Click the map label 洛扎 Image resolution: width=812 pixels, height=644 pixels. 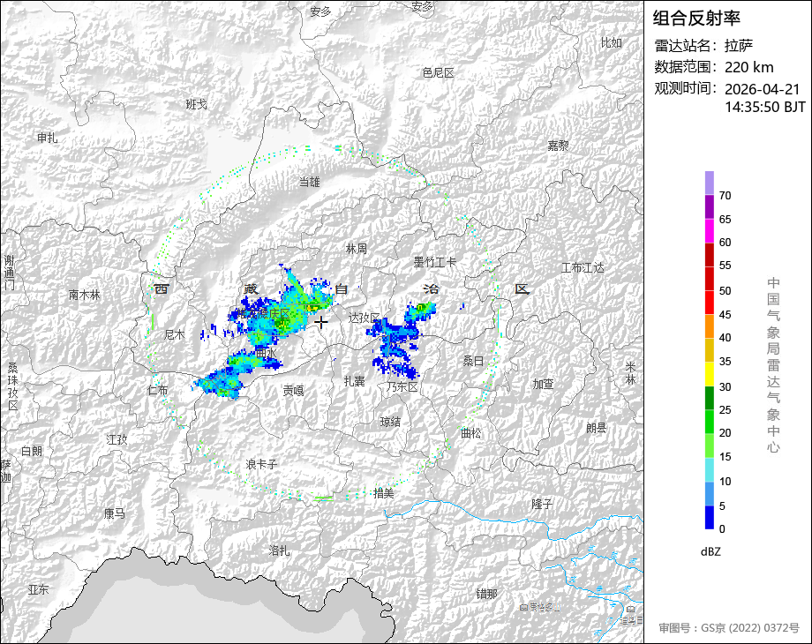click(x=279, y=550)
